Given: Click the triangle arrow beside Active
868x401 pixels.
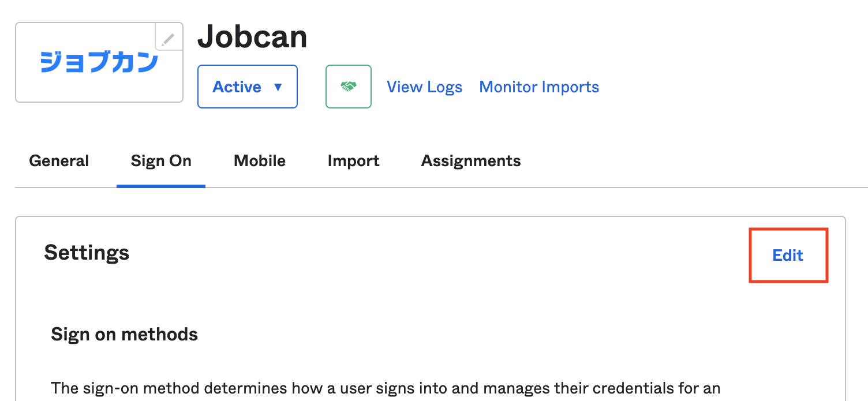Looking at the screenshot, I should coord(278,87).
